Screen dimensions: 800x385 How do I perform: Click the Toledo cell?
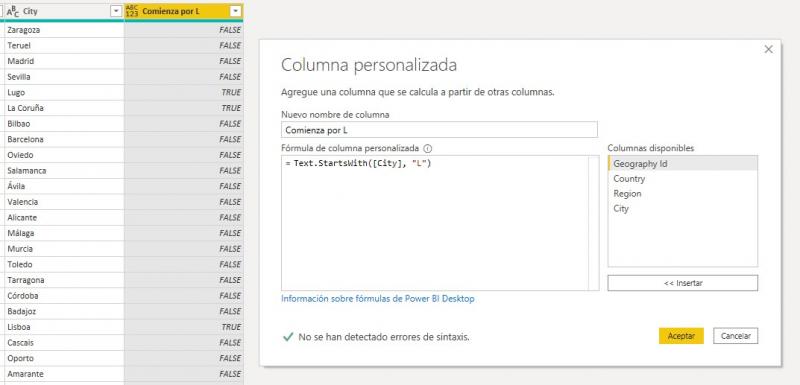[x=64, y=265]
